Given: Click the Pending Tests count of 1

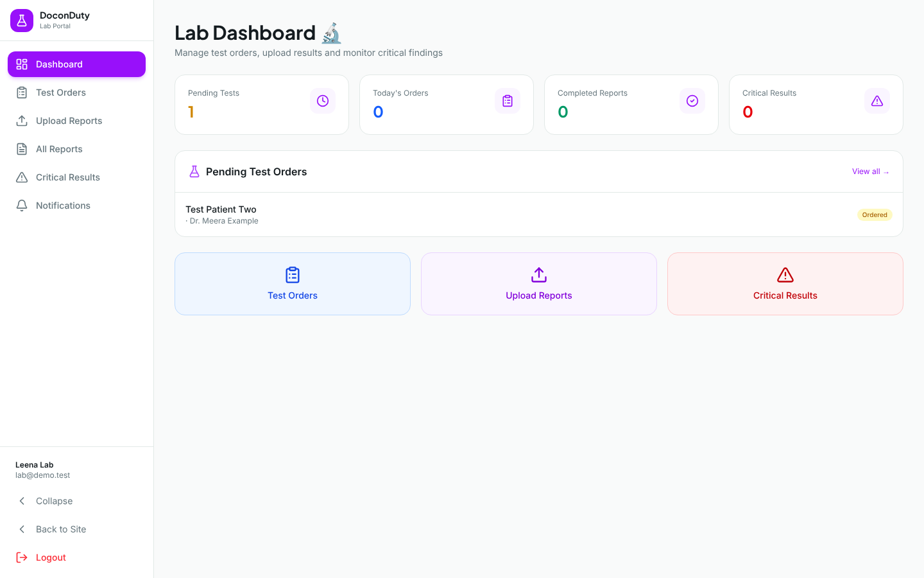Looking at the screenshot, I should pyautogui.click(x=191, y=112).
